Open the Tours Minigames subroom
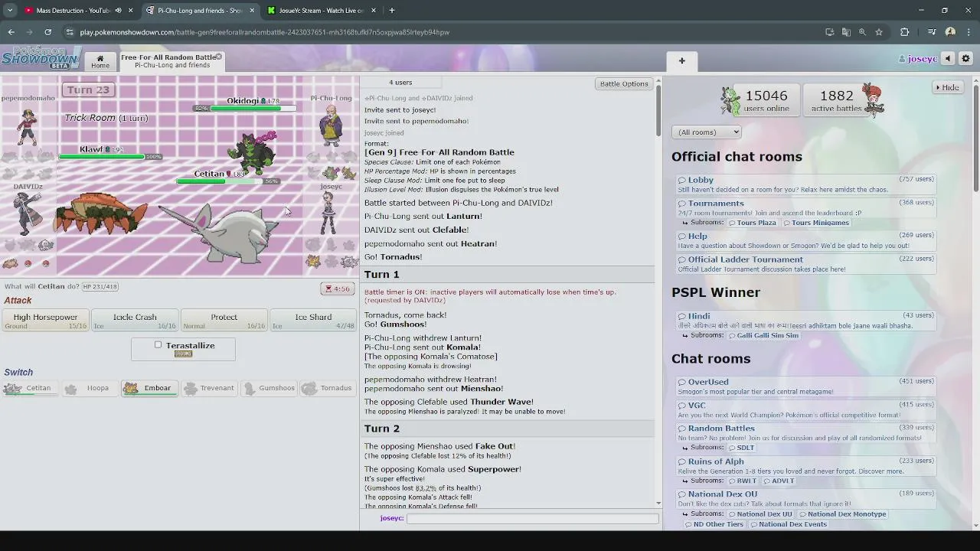The image size is (980, 551). 815,223
